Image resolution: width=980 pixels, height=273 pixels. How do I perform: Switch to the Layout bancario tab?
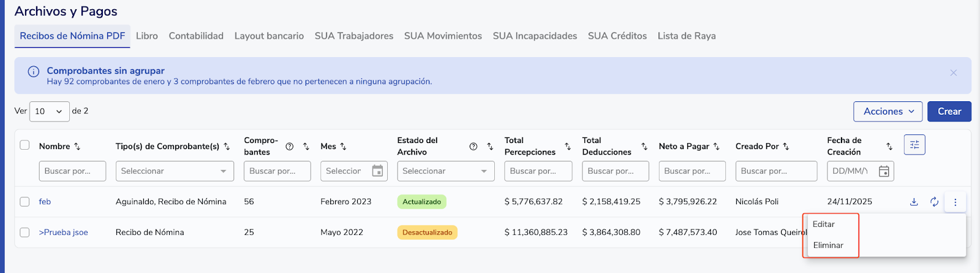269,36
